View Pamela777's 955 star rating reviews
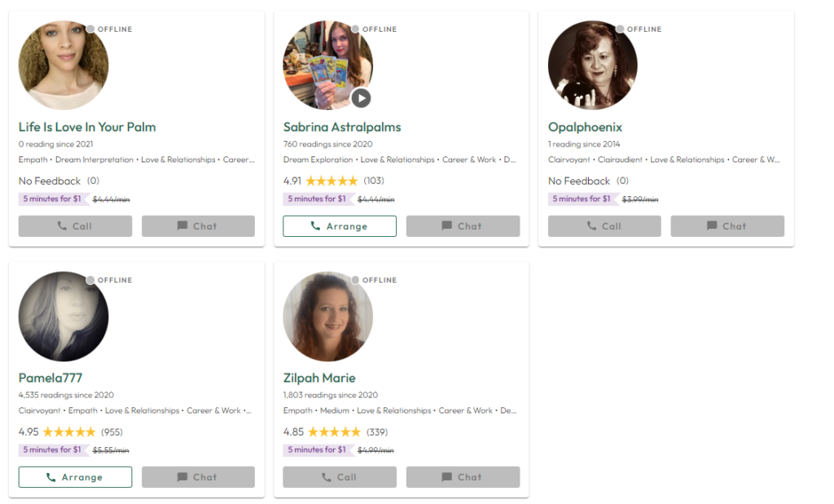Screen dimensions: 834x504 (x=69, y=432)
